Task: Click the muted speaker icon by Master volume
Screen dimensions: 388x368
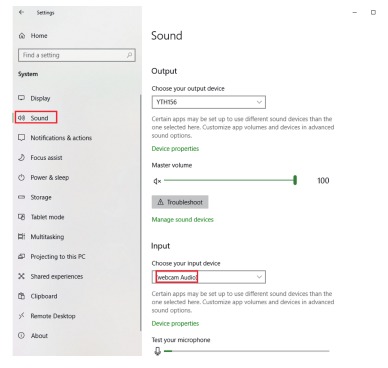Action: coord(157,181)
